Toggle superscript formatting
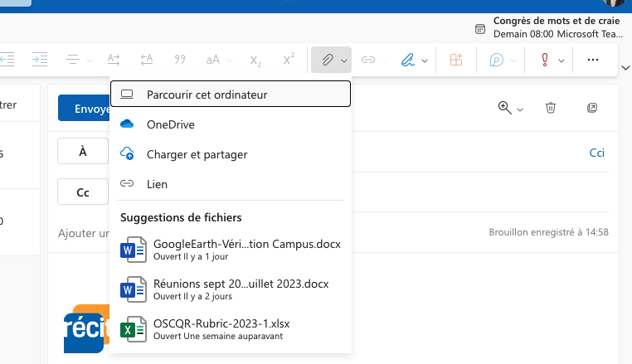This screenshot has width=632, height=364. [x=289, y=59]
